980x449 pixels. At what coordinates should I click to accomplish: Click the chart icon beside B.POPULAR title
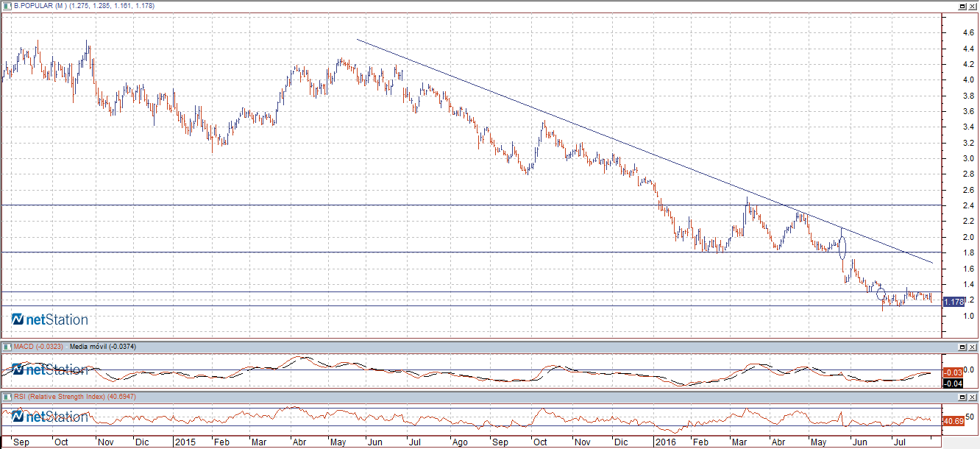[x=7, y=5]
